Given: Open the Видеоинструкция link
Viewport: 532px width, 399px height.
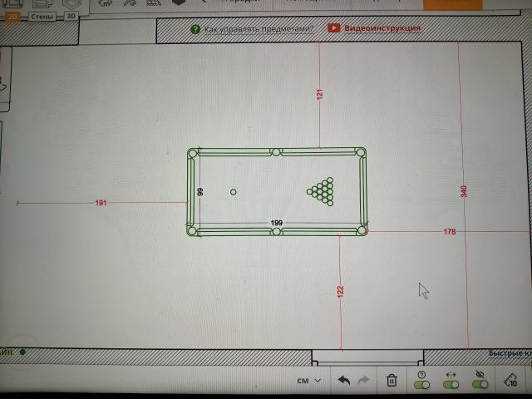Looking at the screenshot, I should (x=382, y=28).
